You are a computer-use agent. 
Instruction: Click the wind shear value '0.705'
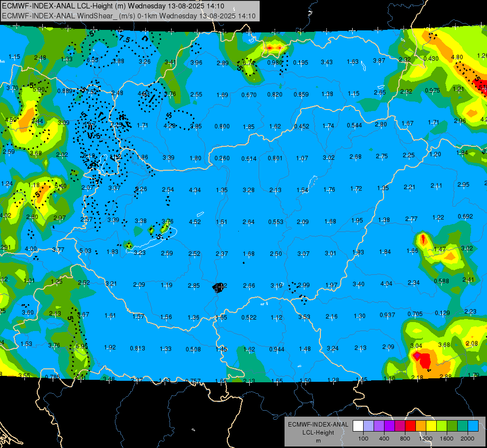tap(415, 314)
